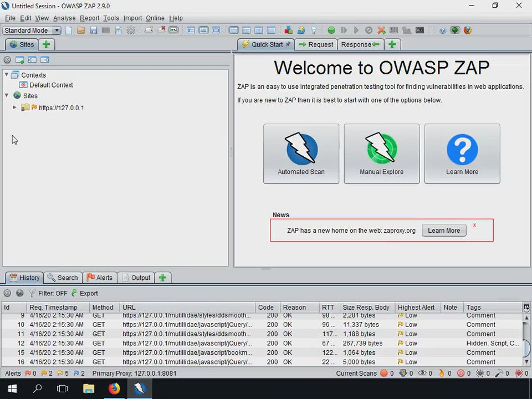Image resolution: width=532 pixels, height=399 pixels.
Task: Open Firefox from the Windows taskbar
Action: point(114,388)
